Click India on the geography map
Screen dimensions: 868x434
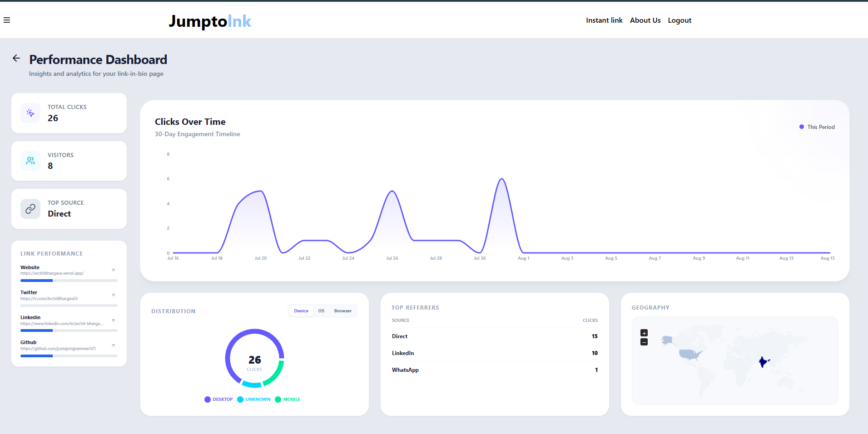764,362
